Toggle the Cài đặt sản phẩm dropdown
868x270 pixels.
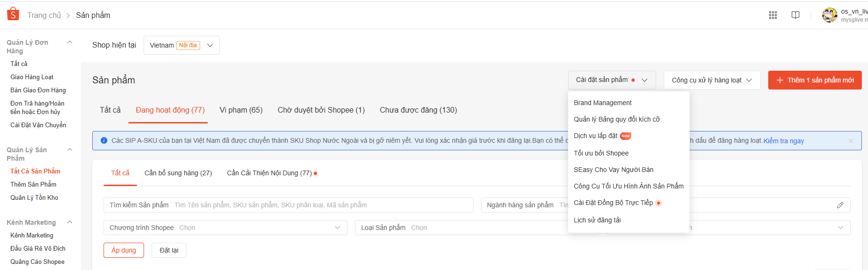point(612,80)
